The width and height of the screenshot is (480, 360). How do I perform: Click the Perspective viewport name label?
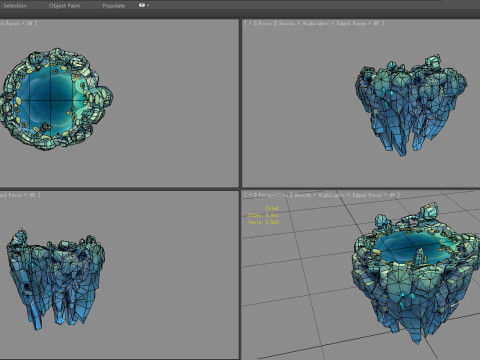tap(272, 195)
